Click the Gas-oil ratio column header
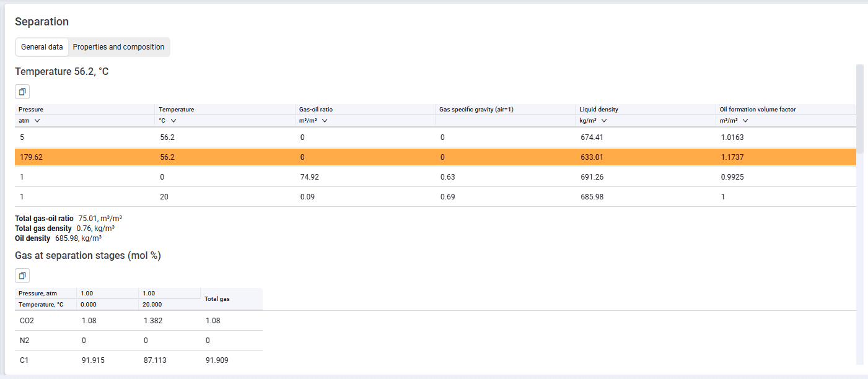 [316, 110]
